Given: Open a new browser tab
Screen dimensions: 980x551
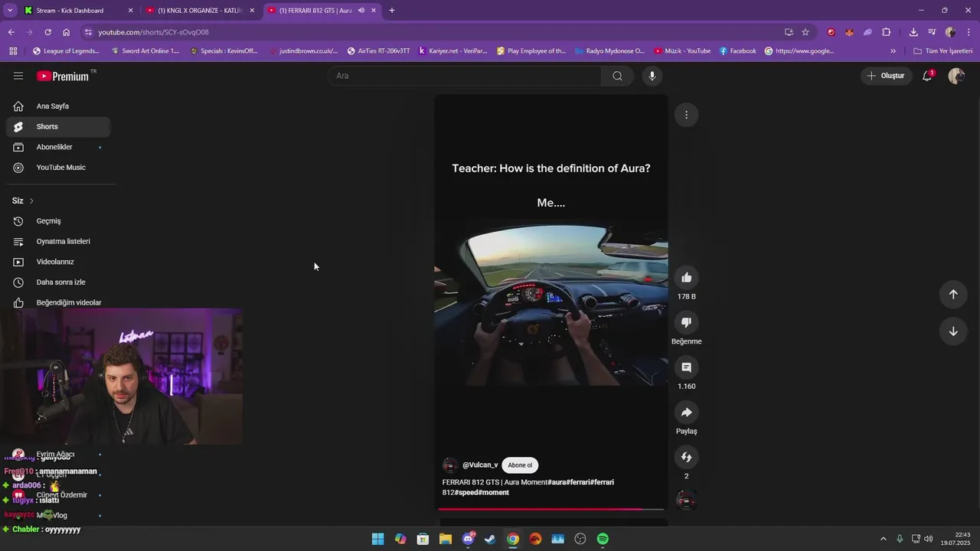Looking at the screenshot, I should click(x=392, y=11).
